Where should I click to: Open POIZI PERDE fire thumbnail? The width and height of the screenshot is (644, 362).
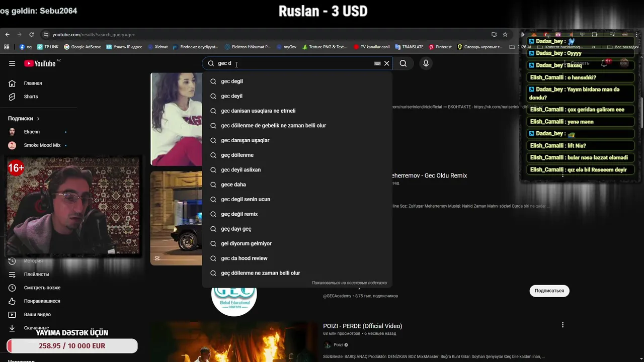pos(234,342)
